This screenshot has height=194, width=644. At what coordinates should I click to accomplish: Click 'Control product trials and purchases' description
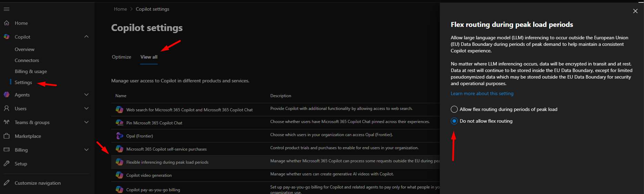(344, 148)
